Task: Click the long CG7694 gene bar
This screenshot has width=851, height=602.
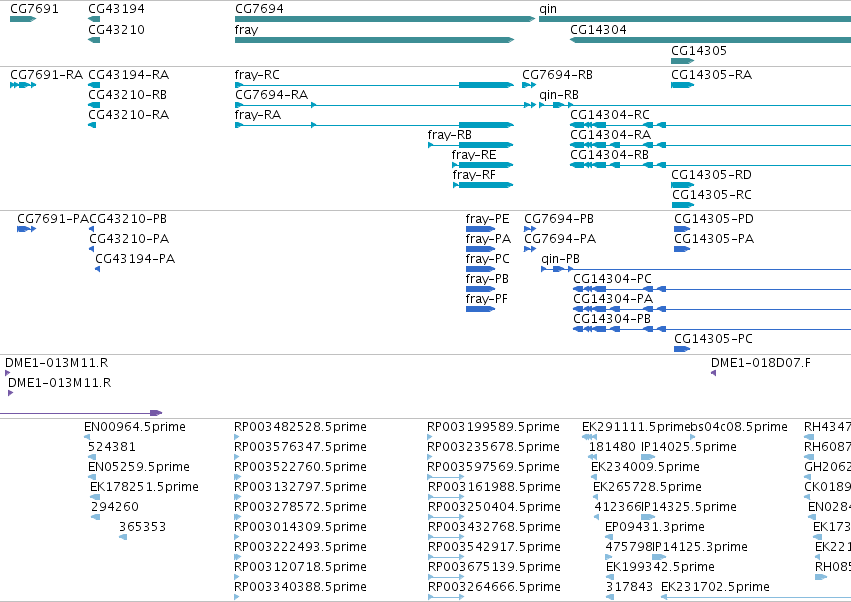Action: click(x=385, y=19)
